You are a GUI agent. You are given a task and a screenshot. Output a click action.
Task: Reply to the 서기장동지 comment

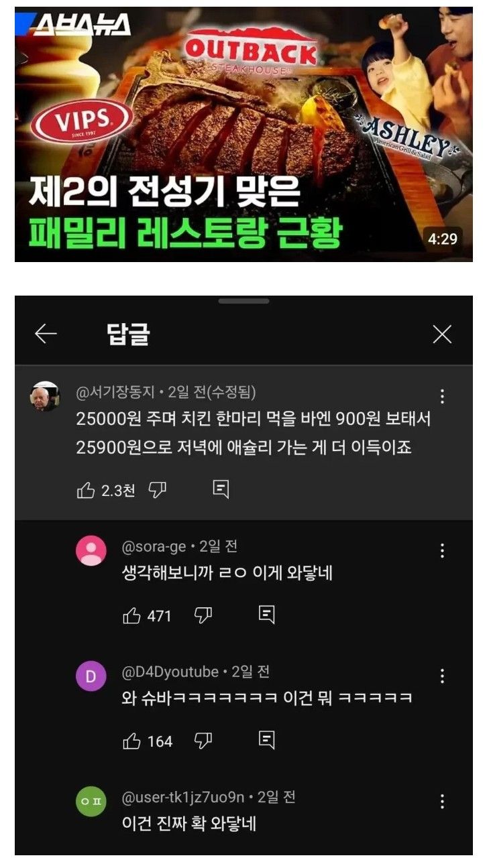(x=221, y=490)
